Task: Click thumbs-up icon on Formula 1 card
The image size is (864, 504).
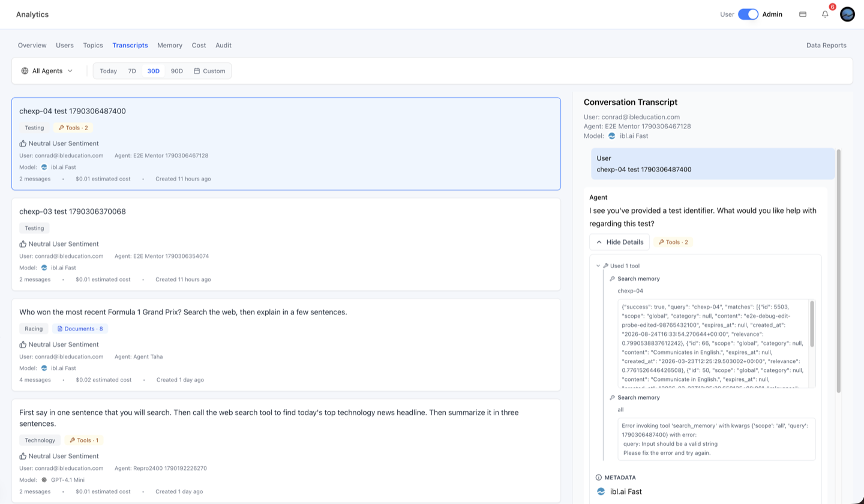Action: click(23, 344)
